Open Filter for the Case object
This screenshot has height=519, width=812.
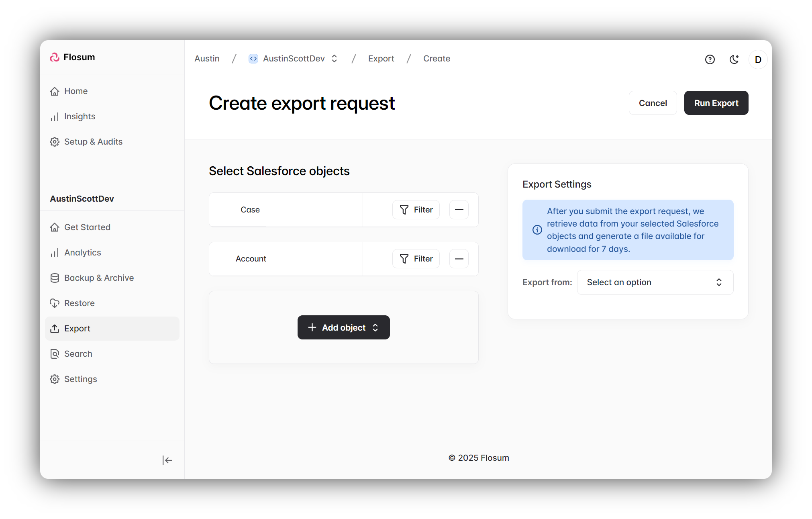(416, 210)
